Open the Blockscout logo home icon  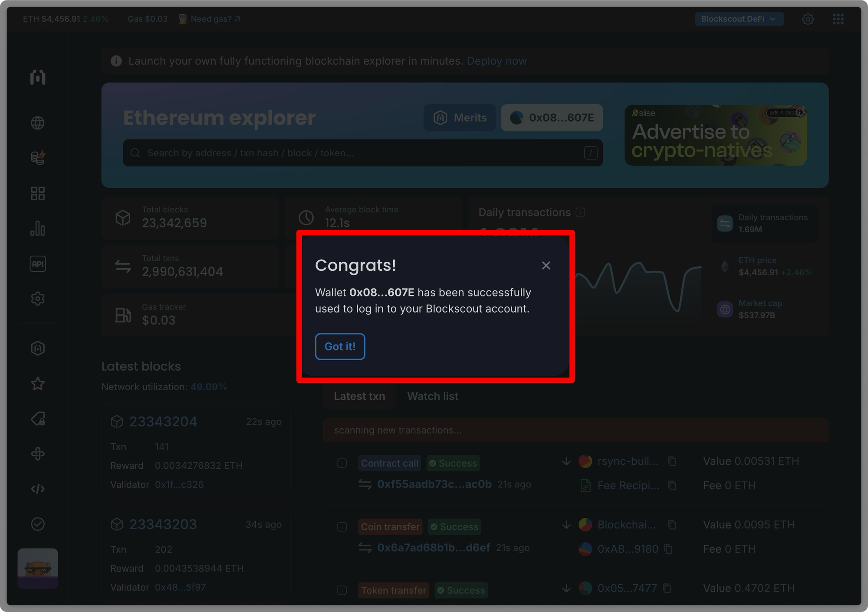coord(38,77)
